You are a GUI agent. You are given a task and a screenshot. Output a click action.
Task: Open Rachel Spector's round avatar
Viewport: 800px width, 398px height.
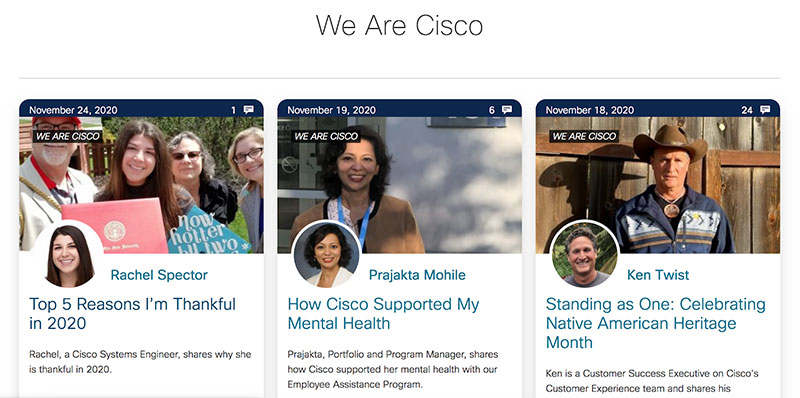click(x=69, y=256)
